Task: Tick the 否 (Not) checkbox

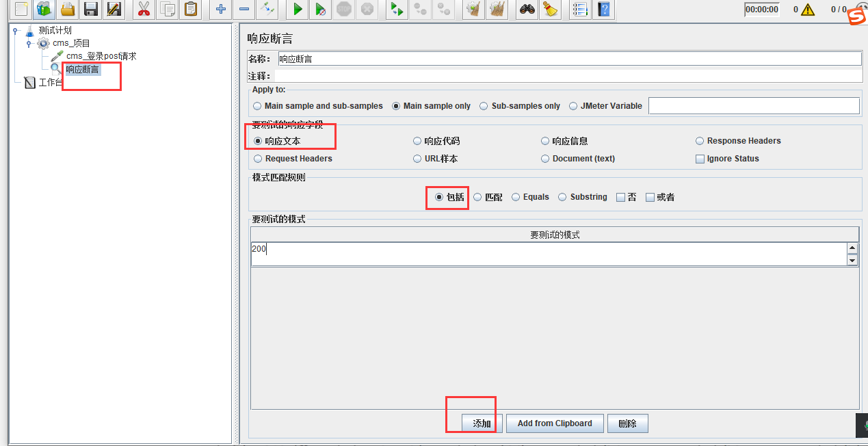Action: (620, 197)
